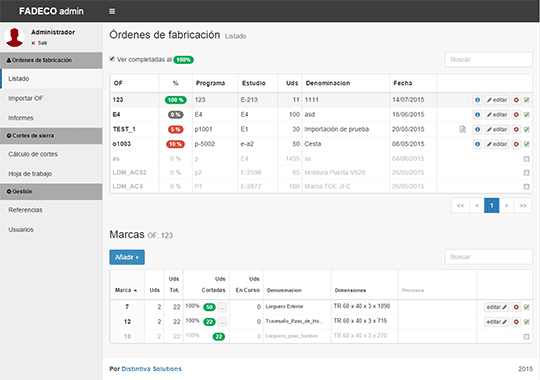Click the blue info icon for order E4
The width and height of the screenshot is (540, 380).
[x=477, y=115]
